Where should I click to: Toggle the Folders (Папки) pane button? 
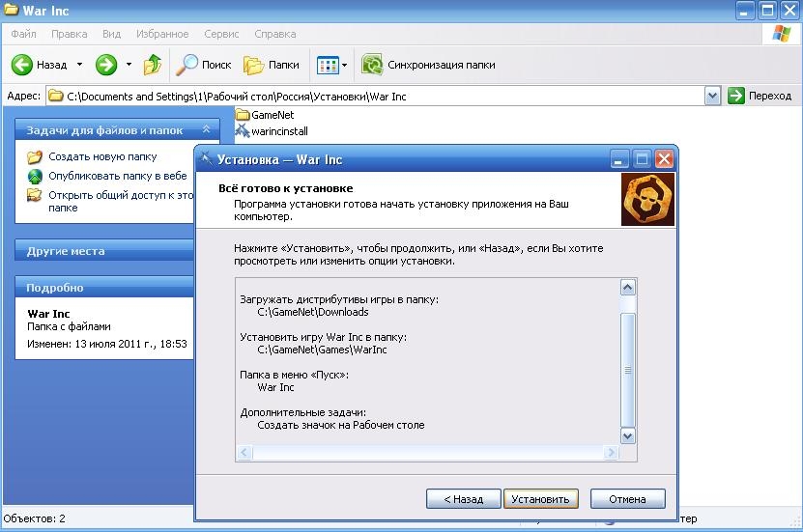[272, 65]
